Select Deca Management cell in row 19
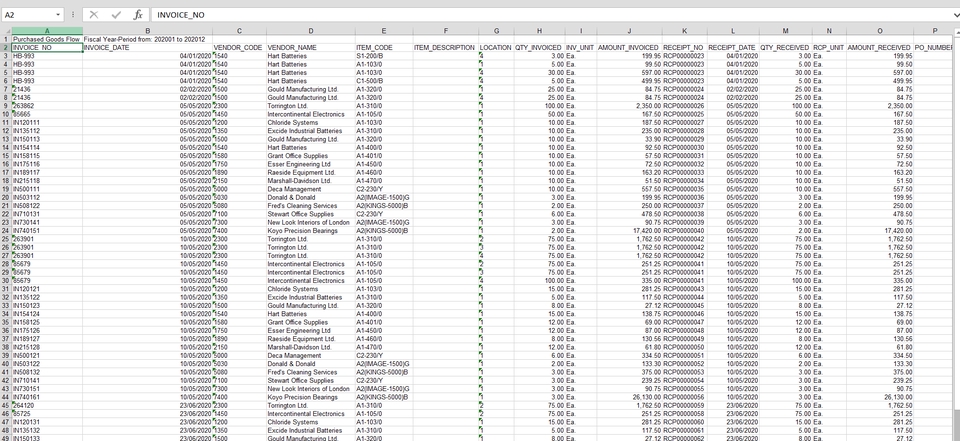 click(311, 189)
